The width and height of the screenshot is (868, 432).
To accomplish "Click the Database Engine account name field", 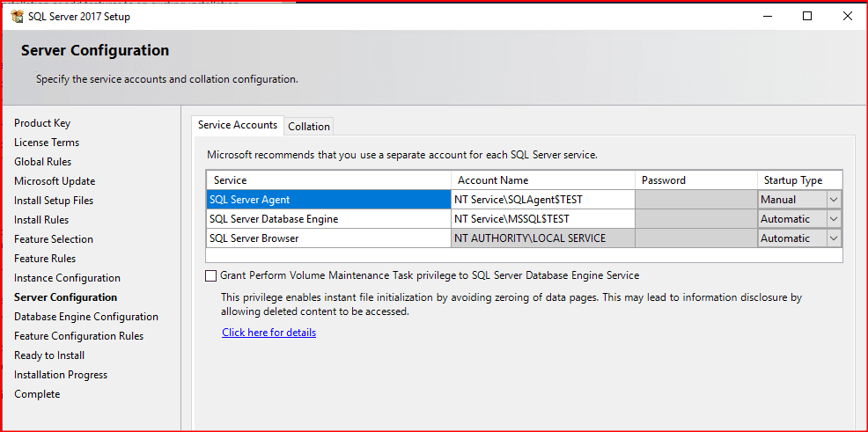I will pos(541,219).
